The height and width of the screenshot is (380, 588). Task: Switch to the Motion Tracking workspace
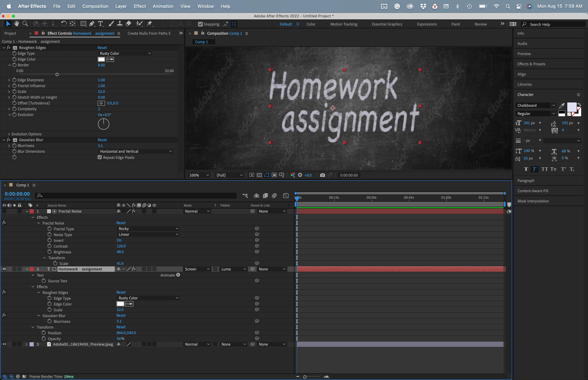[344, 24]
